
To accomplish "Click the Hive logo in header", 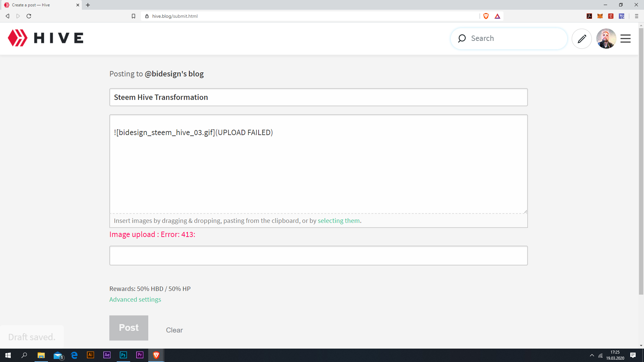I will [46, 38].
